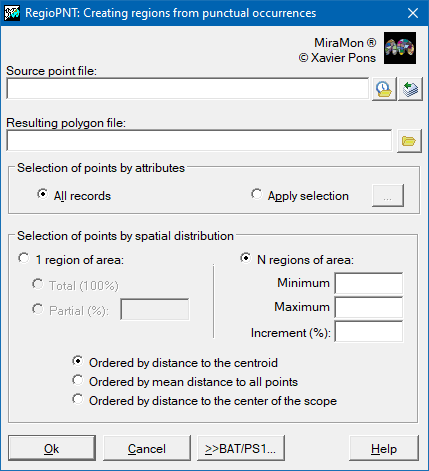The height and width of the screenshot is (471, 429).
Task: Click the >>BAT/PS1... button
Action: click(241, 448)
